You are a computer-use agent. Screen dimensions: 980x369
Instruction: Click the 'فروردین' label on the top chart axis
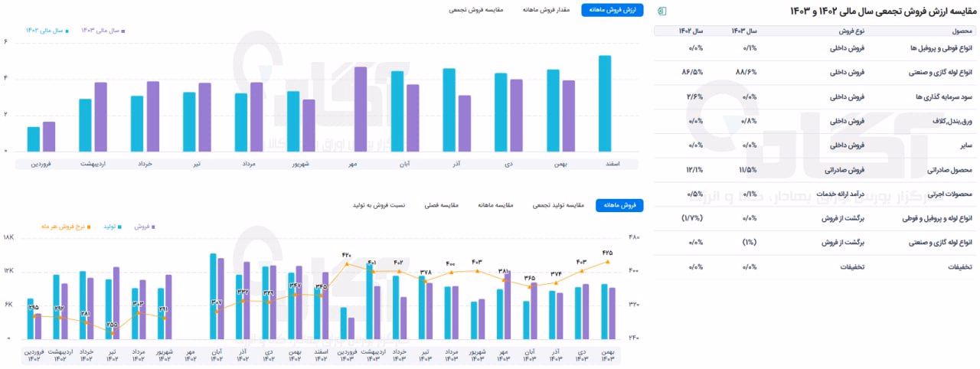41,163
